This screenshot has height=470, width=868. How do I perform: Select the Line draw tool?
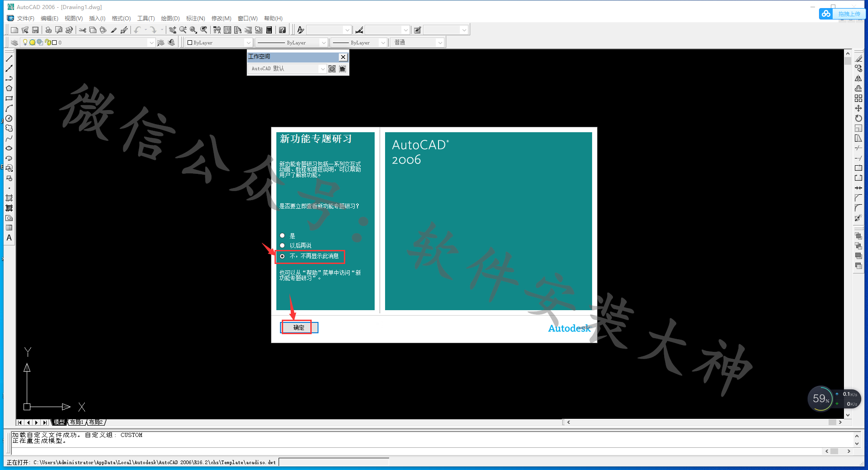9,58
